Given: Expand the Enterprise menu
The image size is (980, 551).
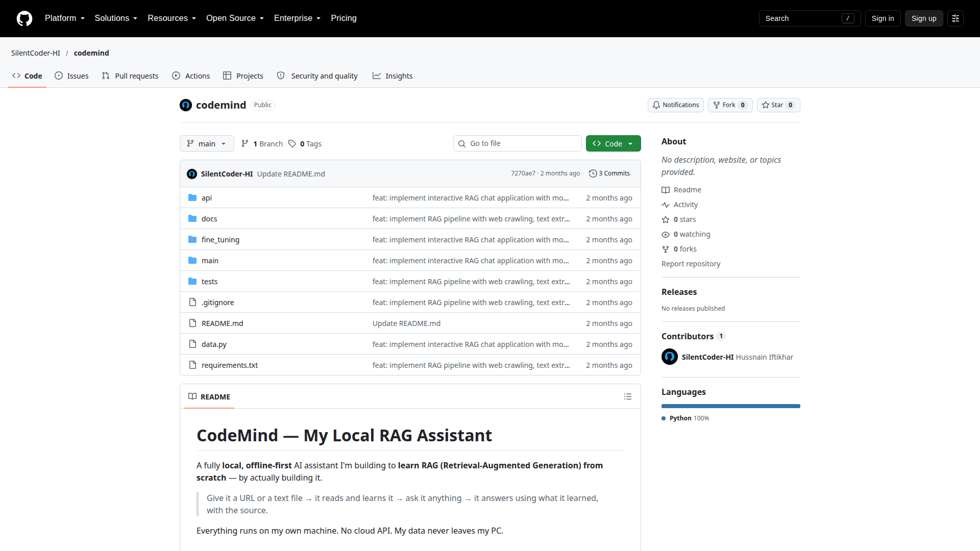Looking at the screenshot, I should pos(298,18).
